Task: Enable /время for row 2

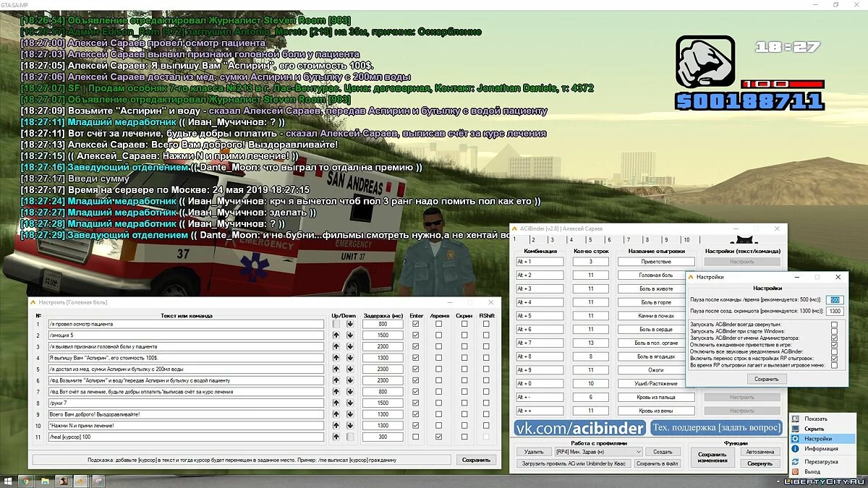Action: [439, 335]
